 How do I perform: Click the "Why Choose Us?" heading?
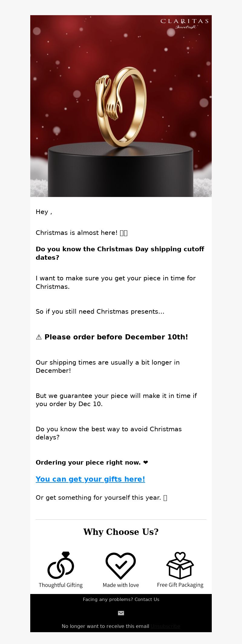(121, 532)
